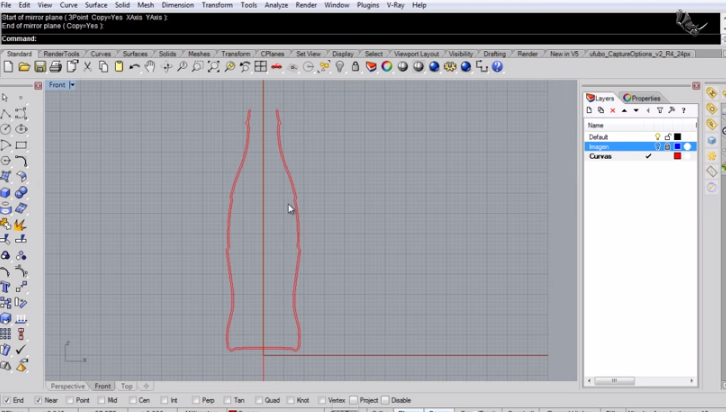Click the Command input line
Viewport: 726px width, 412px height.
coord(360,39)
